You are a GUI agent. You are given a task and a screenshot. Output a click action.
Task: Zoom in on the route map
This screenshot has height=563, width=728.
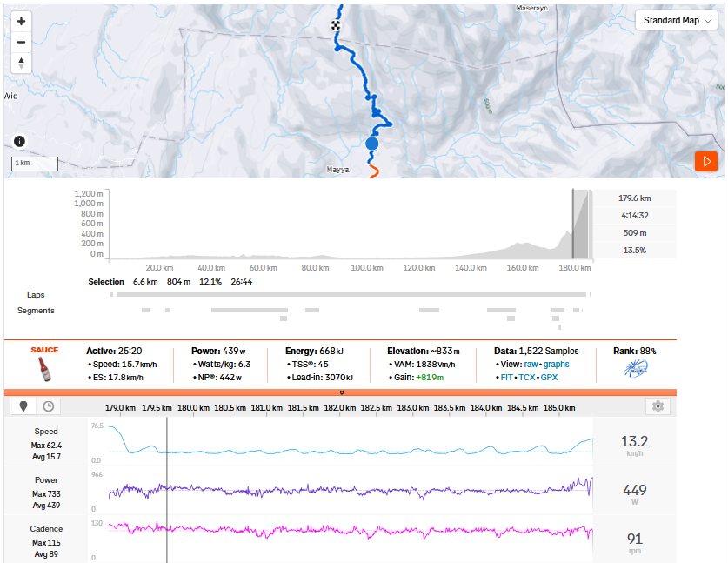[21, 21]
